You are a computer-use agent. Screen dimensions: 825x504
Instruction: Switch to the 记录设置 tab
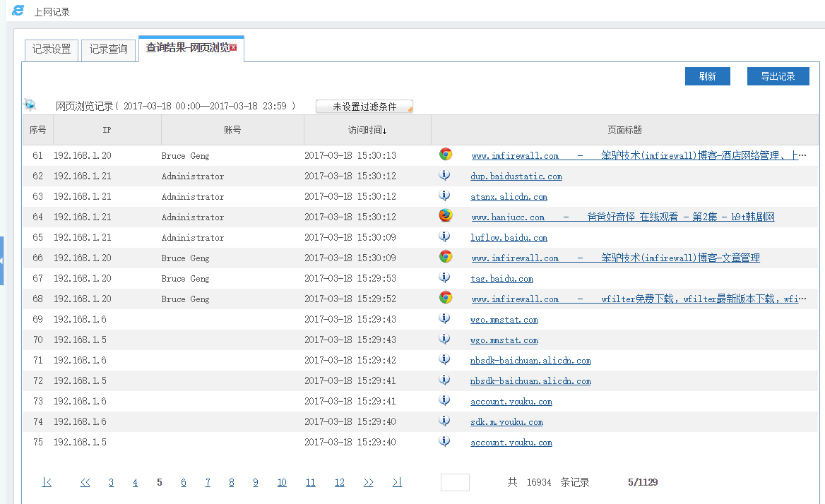[x=52, y=49]
